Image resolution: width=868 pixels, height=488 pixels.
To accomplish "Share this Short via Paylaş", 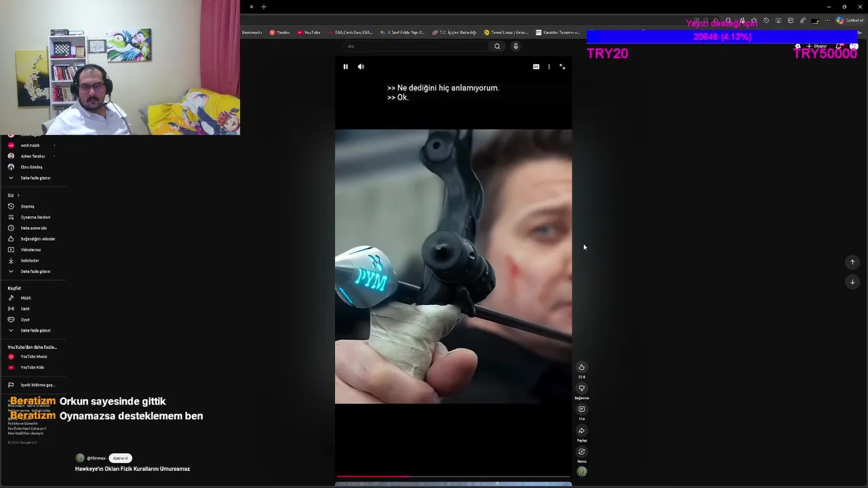I will click(x=581, y=430).
